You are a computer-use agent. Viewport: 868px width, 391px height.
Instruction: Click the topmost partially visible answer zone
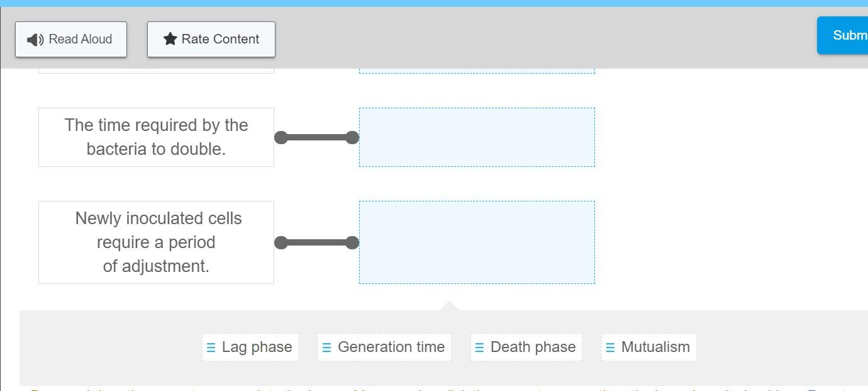(x=477, y=69)
